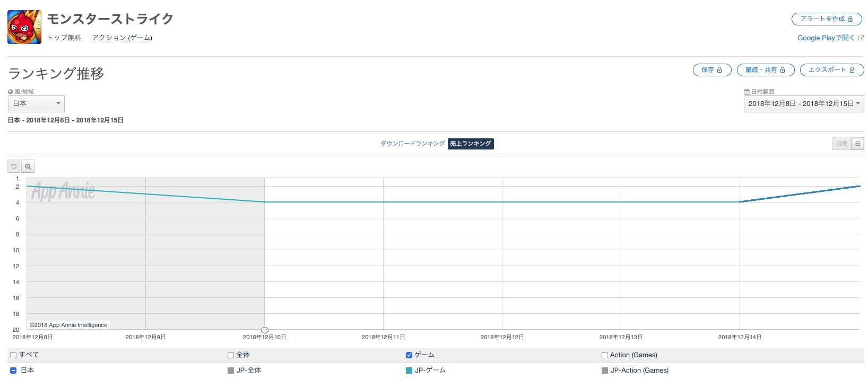Check the 全体 checkbox
This screenshot has height=388, width=868.
coord(231,355)
